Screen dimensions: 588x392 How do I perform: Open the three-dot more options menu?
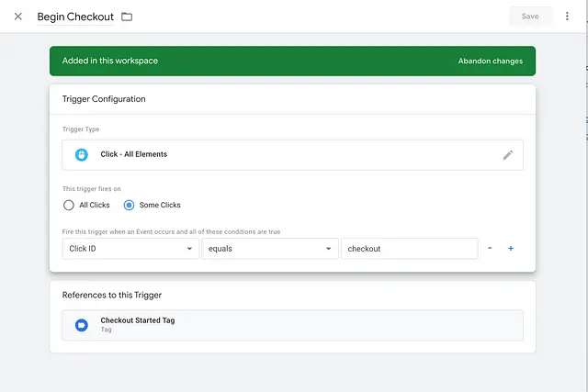[x=567, y=17]
